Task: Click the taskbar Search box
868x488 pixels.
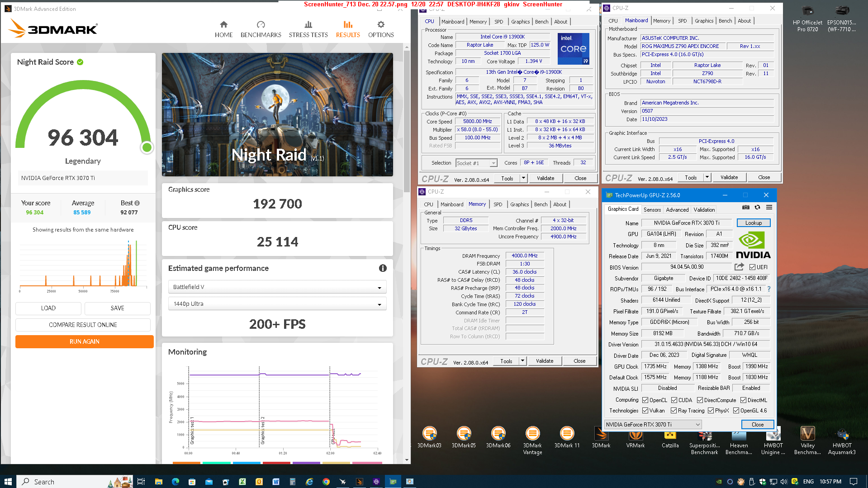Action: pyautogui.click(x=75, y=482)
